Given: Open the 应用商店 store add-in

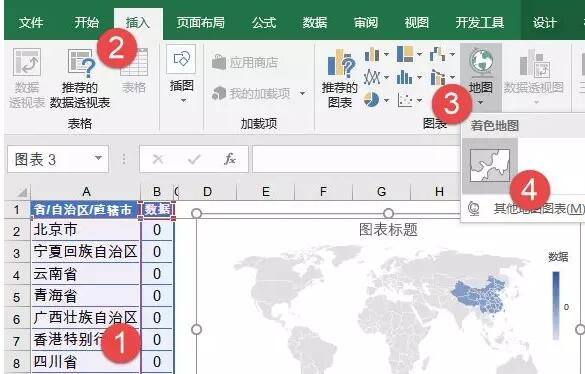Looking at the screenshot, I should pyautogui.click(x=245, y=62).
